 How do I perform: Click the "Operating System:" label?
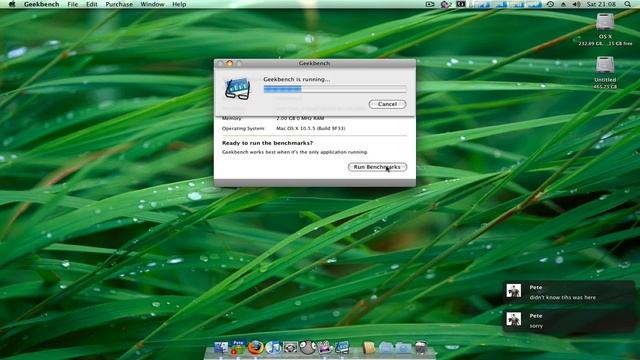(243, 128)
